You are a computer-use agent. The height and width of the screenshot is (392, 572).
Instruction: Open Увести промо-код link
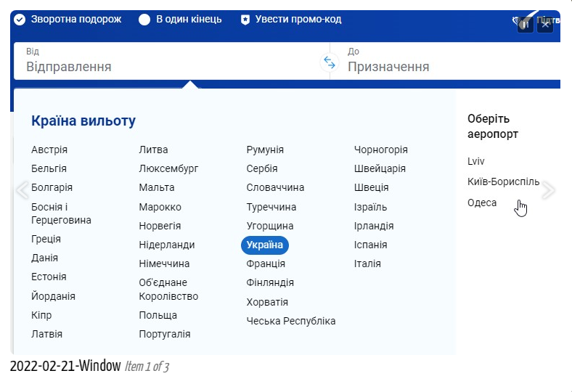[x=298, y=19]
